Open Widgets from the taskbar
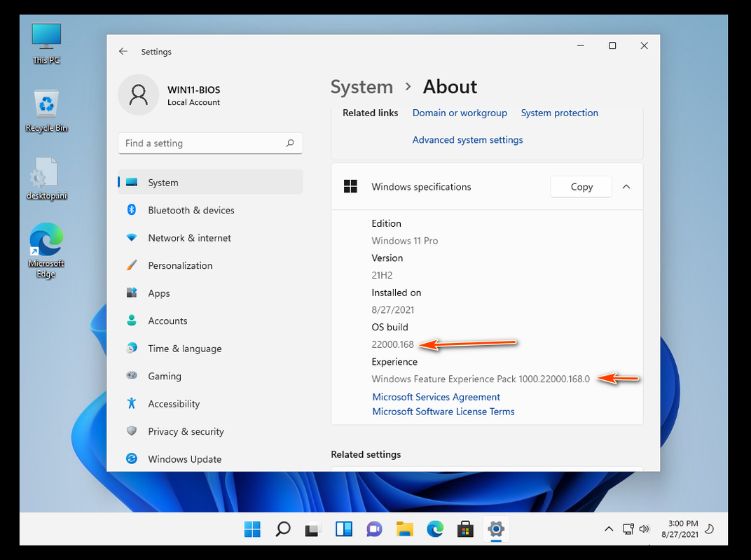The height and width of the screenshot is (560, 751). click(344, 529)
